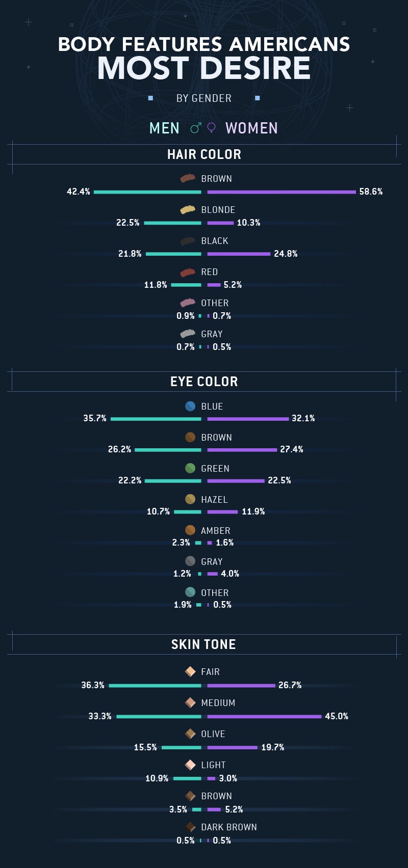Viewport: 408px width, 868px height.
Task: Click the blonde hair brush-stroke icon
Action: pos(188,209)
